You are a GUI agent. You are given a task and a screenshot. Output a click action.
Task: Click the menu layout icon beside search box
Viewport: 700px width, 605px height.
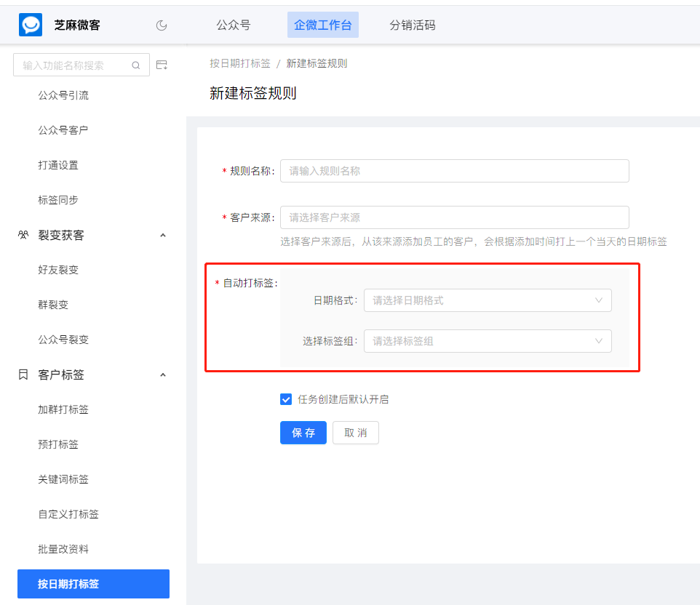[162, 65]
